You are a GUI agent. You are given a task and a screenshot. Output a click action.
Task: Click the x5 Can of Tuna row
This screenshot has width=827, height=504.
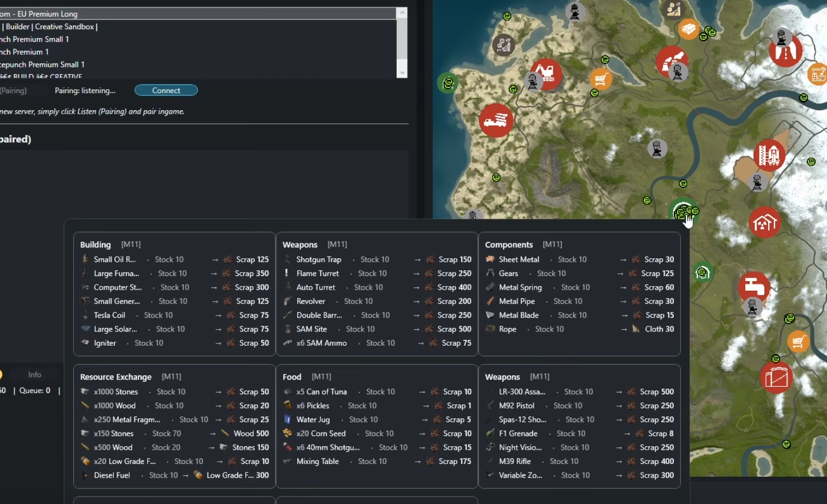pyautogui.click(x=377, y=391)
